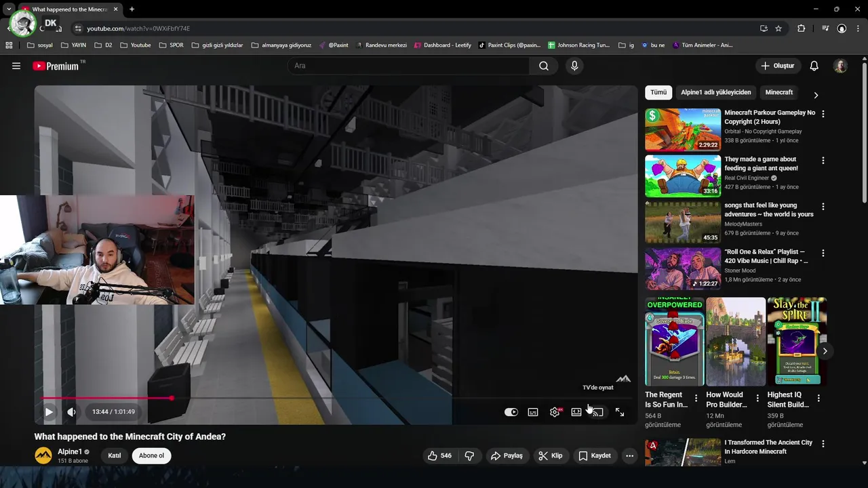868x488 pixels.
Task: Install app icon in address bar
Action: tap(764, 28)
